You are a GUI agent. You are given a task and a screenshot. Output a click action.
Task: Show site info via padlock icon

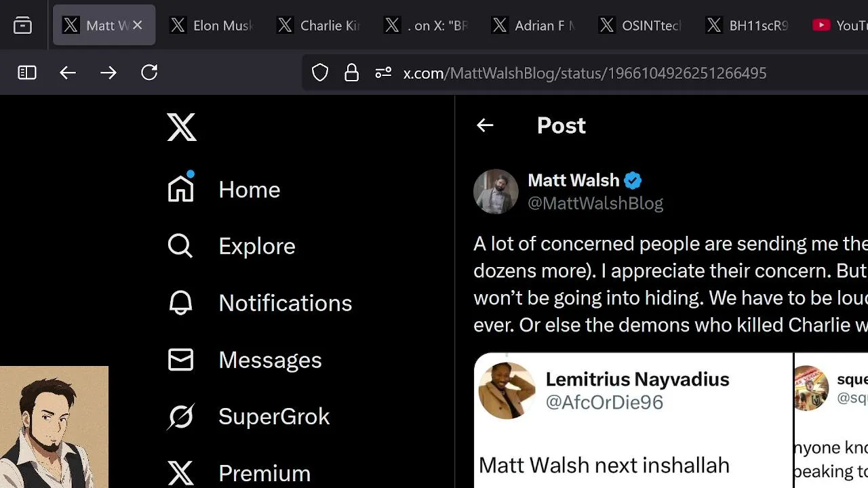(351, 73)
